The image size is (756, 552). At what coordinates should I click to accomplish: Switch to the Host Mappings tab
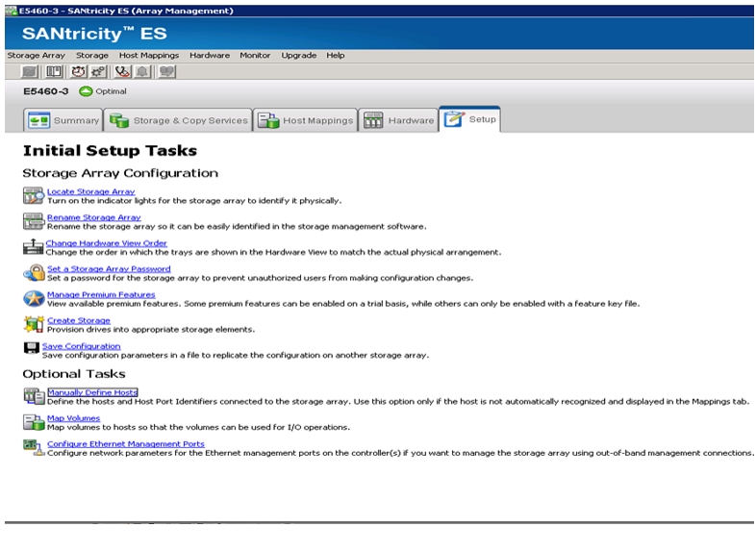pos(305,120)
